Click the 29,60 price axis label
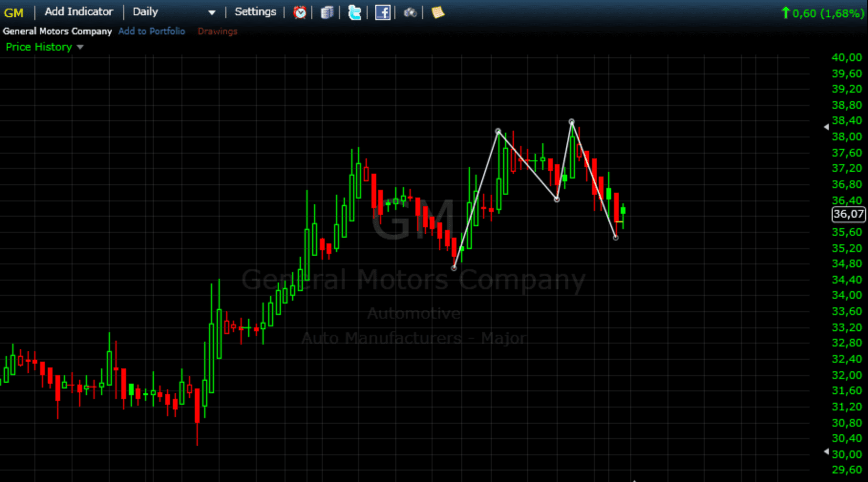 tap(847, 470)
